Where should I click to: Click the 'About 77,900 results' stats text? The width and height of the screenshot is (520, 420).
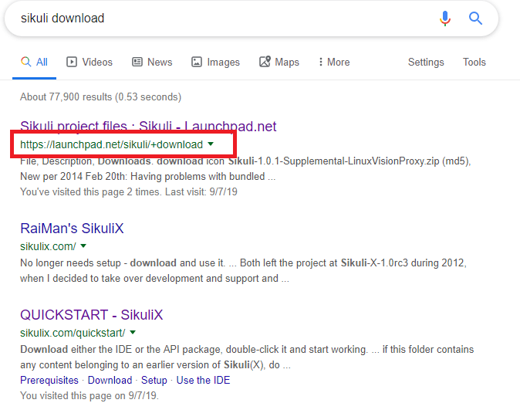(x=101, y=97)
